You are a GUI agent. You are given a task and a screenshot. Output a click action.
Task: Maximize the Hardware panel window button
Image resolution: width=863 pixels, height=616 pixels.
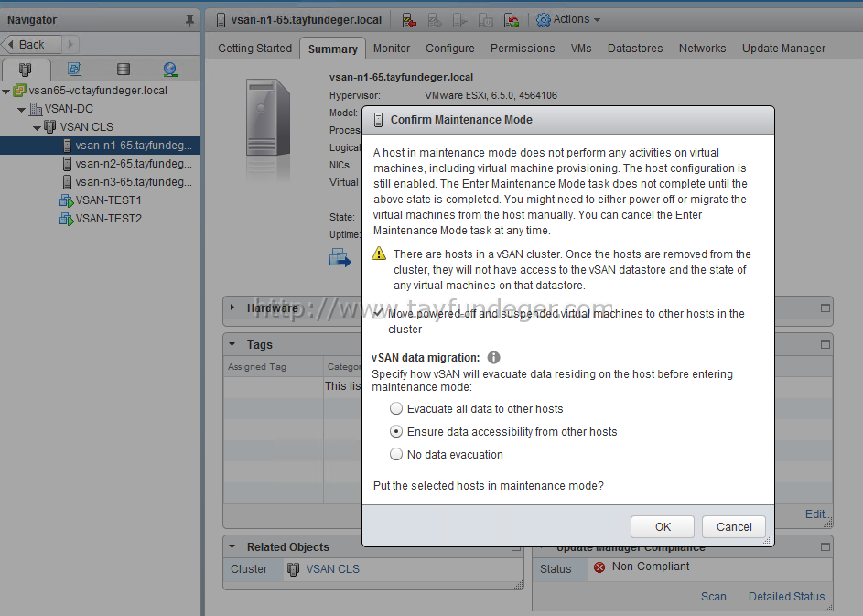[825, 308]
